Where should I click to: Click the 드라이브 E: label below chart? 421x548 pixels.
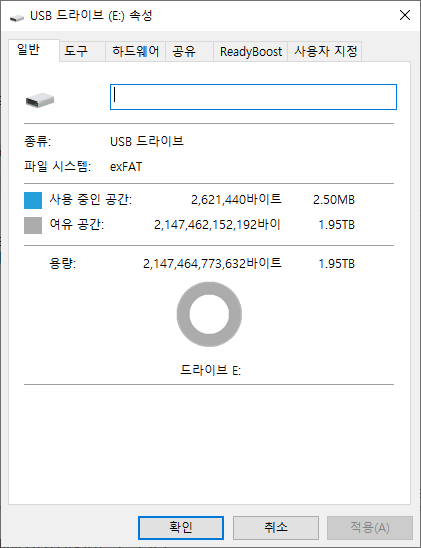210,370
